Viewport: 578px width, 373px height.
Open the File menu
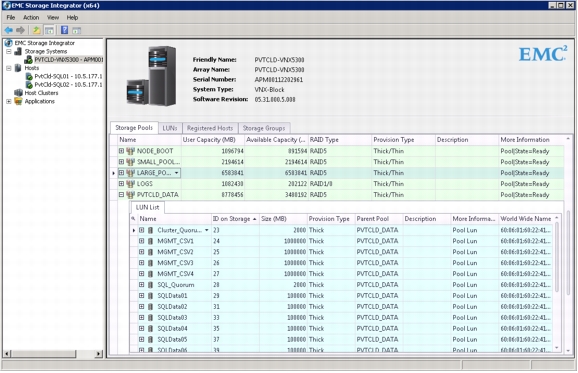tap(11, 17)
